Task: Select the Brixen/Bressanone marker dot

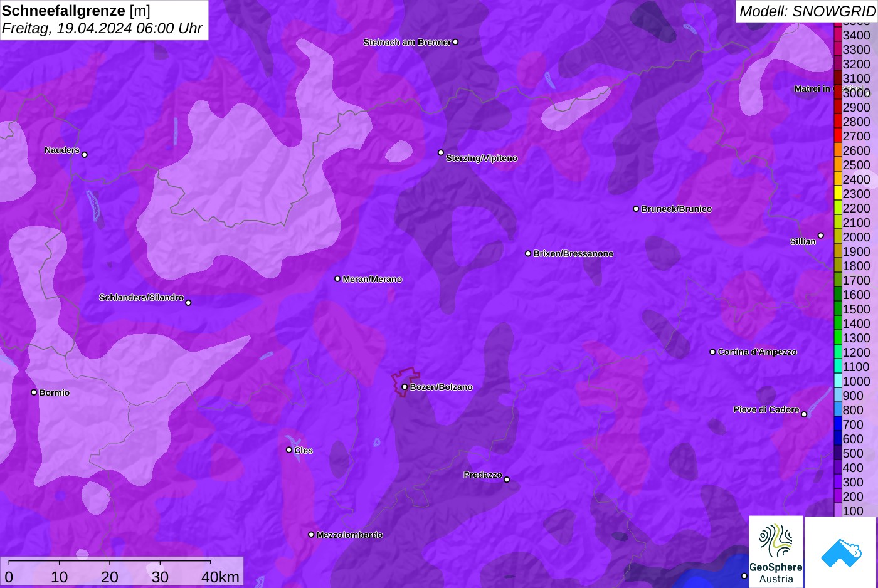Action: click(x=528, y=253)
